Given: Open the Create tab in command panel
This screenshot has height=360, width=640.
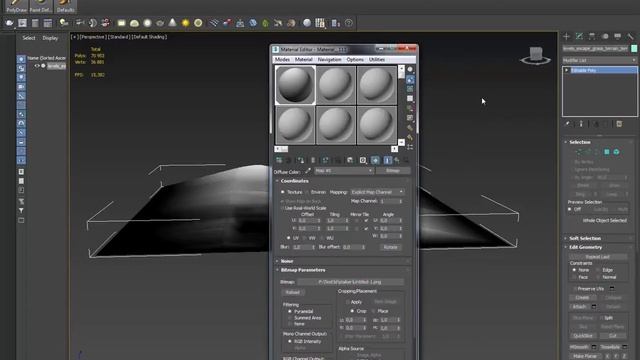Looking at the screenshot, I should (x=567, y=37).
